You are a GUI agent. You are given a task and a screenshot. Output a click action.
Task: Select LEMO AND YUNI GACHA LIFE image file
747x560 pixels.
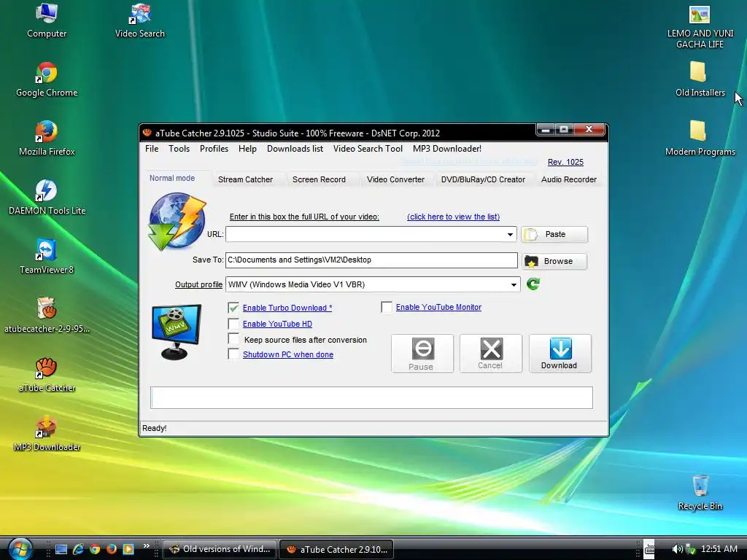(700, 27)
